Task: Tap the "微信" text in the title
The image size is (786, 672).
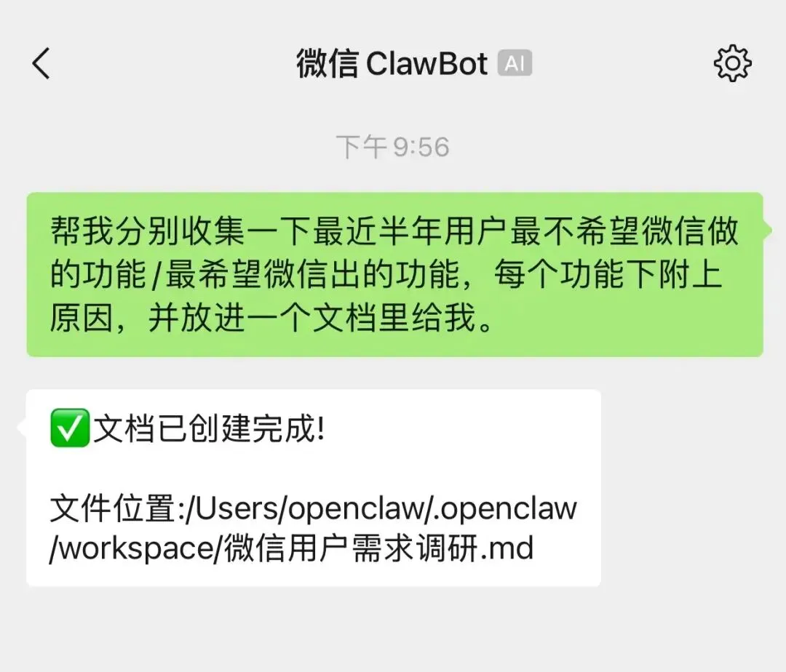Action: [327, 63]
